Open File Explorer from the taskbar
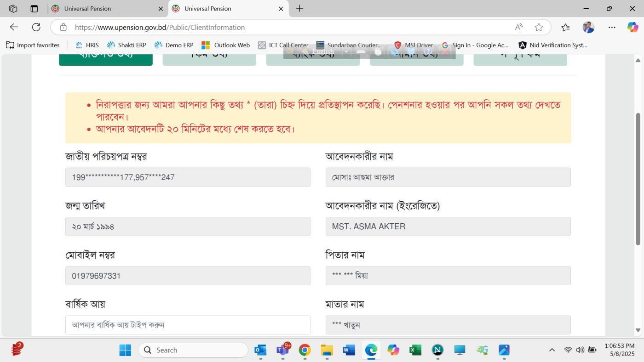 327,350
